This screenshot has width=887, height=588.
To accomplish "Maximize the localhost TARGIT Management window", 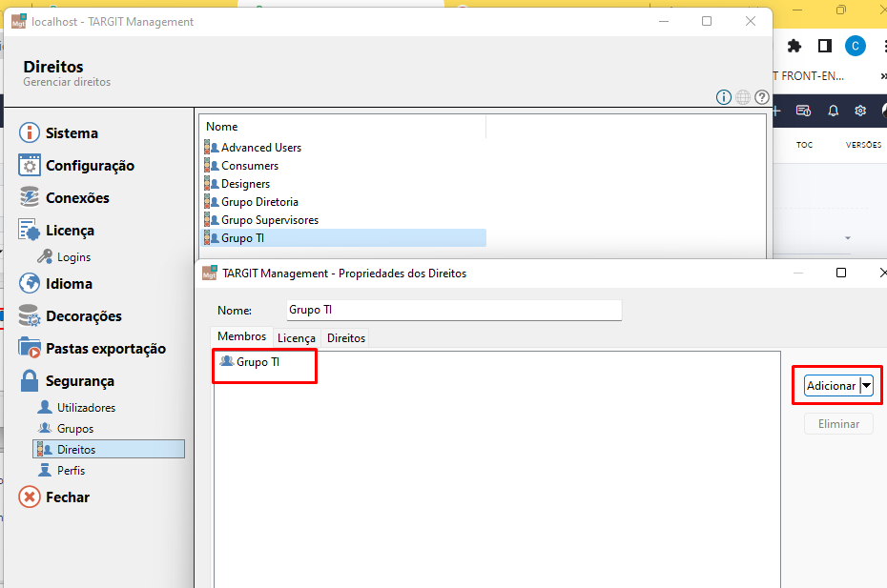I will click(707, 22).
